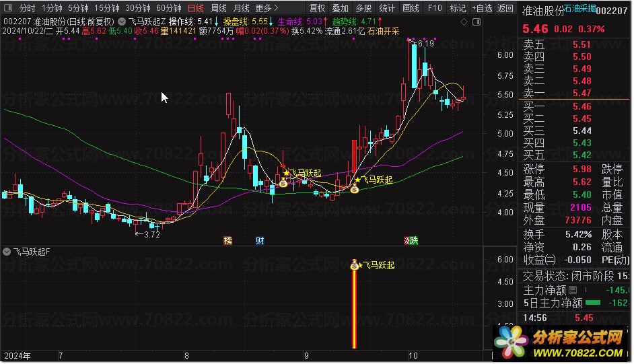Click the 14:56 trade tick row

click(575, 318)
